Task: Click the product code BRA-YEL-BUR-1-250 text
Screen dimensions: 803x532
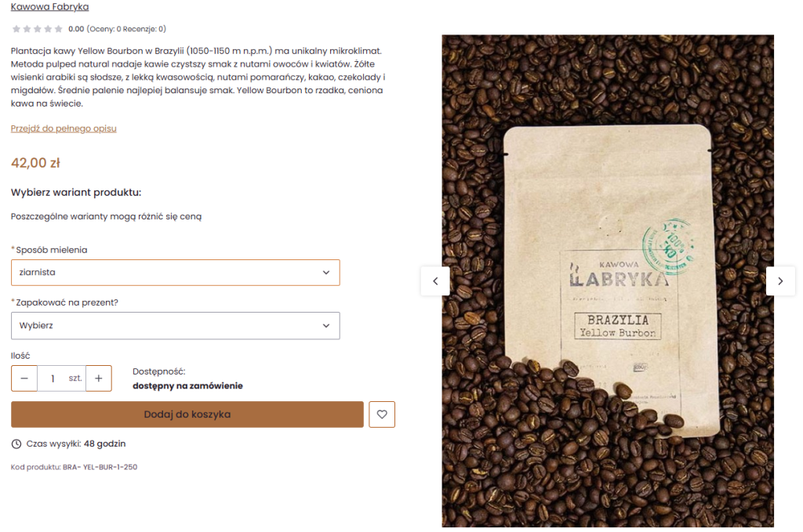Action: pos(100,467)
